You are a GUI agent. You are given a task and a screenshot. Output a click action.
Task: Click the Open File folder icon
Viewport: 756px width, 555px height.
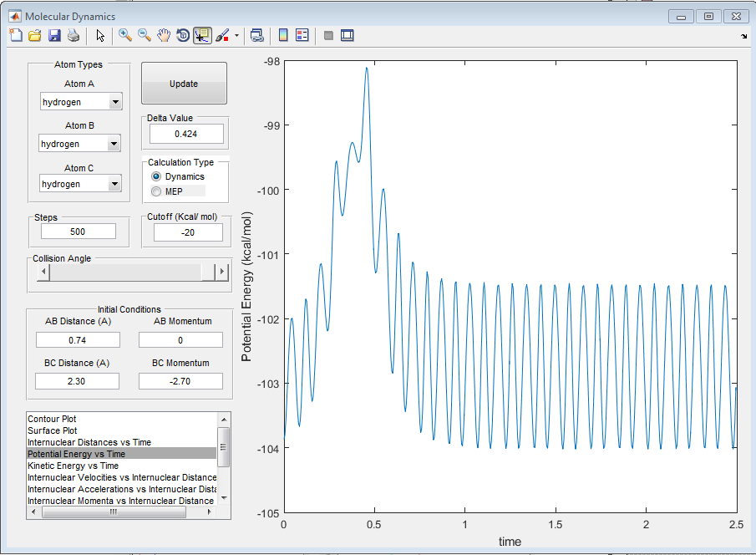pyautogui.click(x=35, y=35)
